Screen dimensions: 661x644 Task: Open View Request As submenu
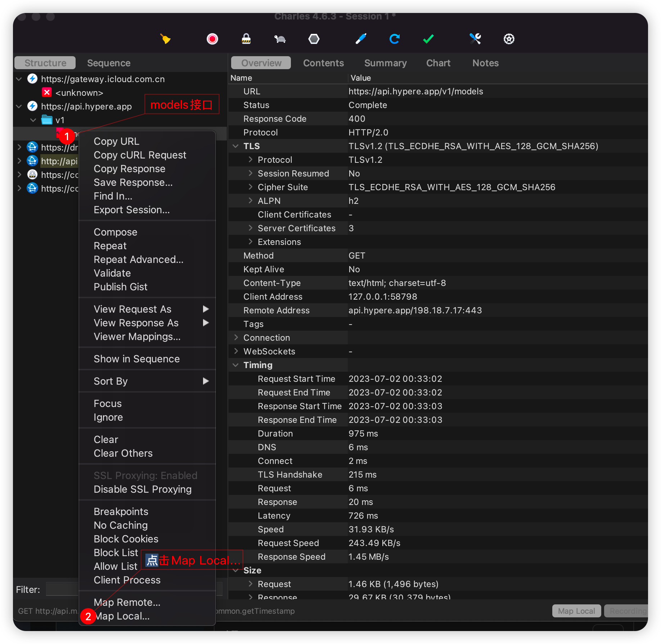(147, 309)
